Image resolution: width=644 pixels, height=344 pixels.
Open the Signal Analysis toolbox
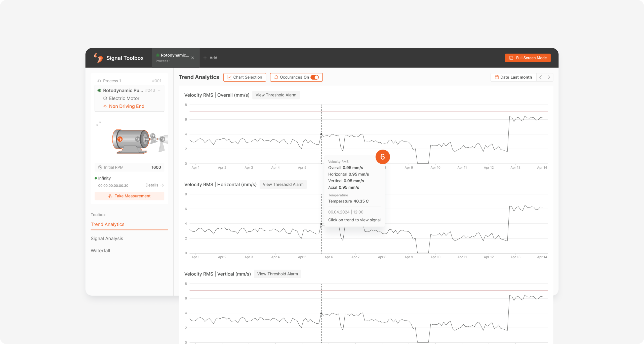coord(106,238)
